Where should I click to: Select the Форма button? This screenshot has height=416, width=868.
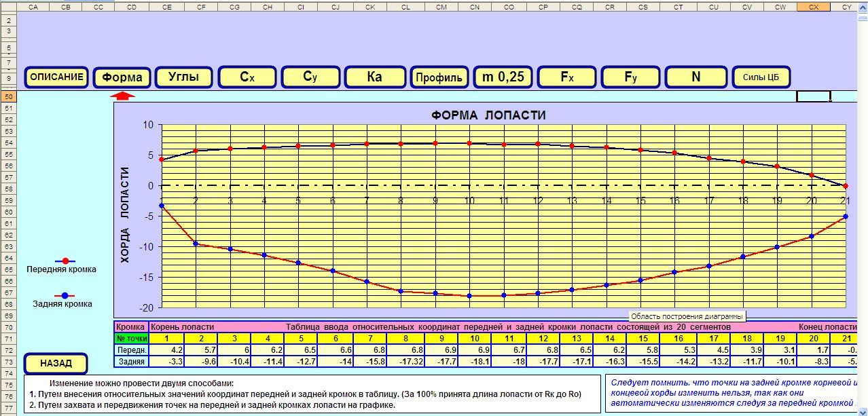122,77
